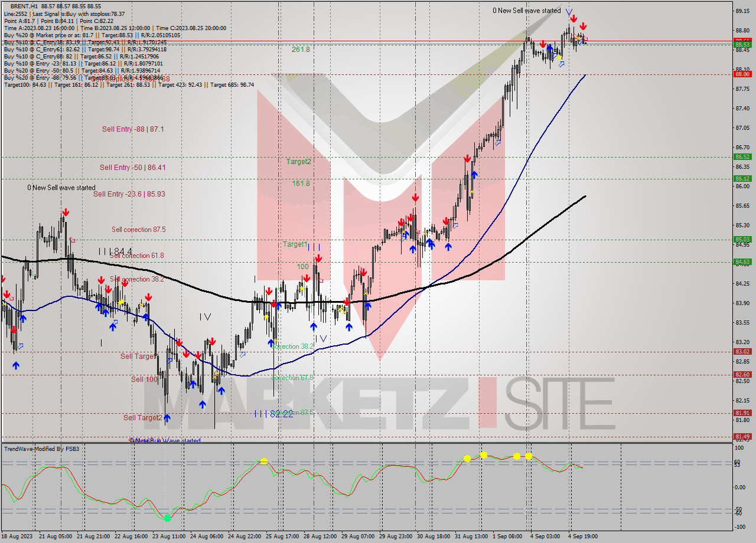Click the red down arrow above the 21 Aug peak
Screen dimensions: 756x543
(x=66, y=212)
